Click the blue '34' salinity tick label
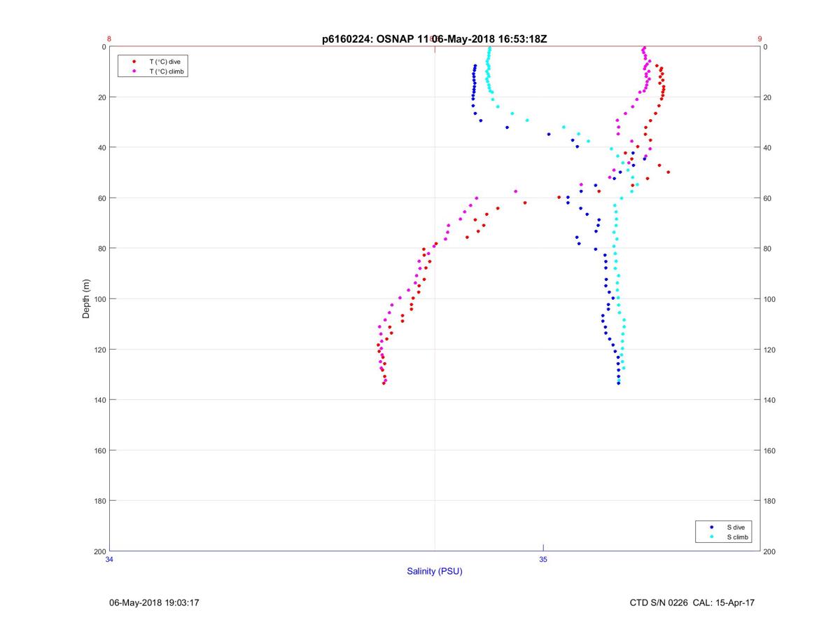840x620 pixels. coord(109,559)
